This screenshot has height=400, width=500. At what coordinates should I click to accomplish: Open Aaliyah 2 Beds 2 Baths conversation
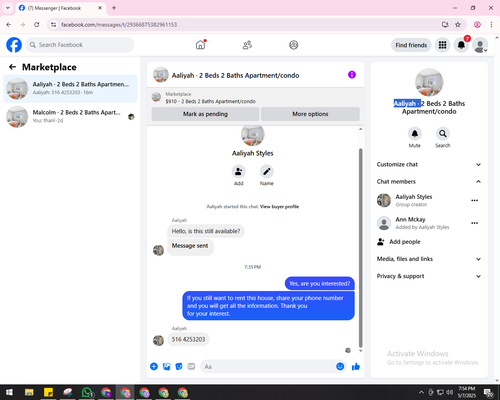[70, 88]
